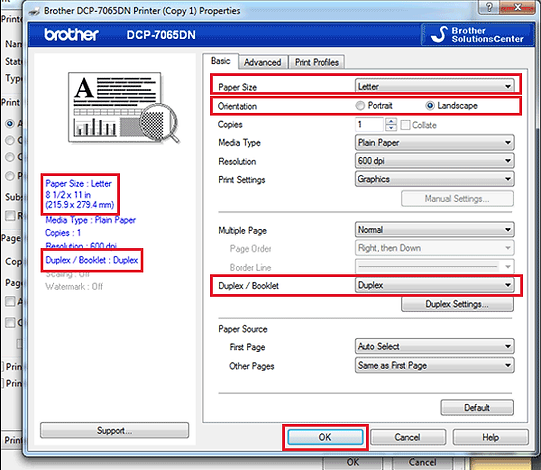Click the Brother logo in the header
This screenshot has width=541, height=470.
71,35
